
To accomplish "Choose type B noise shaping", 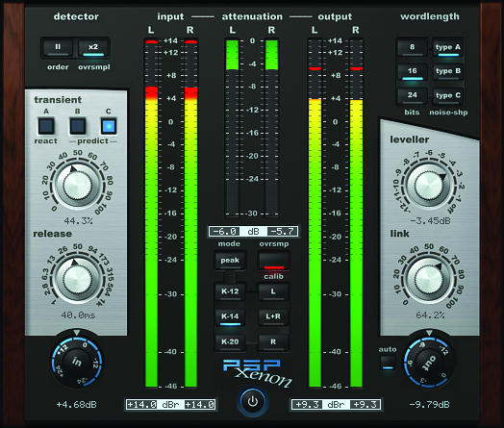I will click(x=448, y=71).
